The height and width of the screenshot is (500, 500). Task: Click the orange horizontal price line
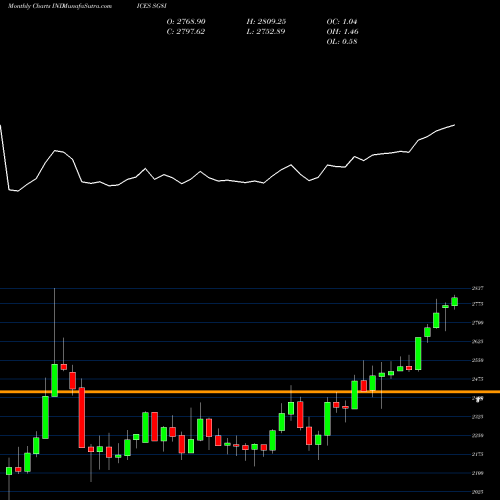(x=250, y=392)
